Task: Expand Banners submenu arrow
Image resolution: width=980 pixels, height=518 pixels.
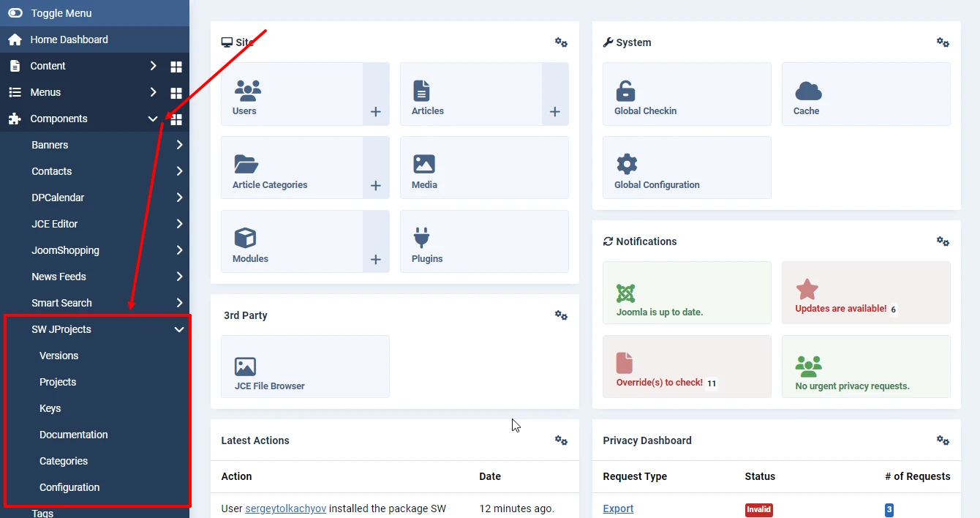Action: (180, 145)
